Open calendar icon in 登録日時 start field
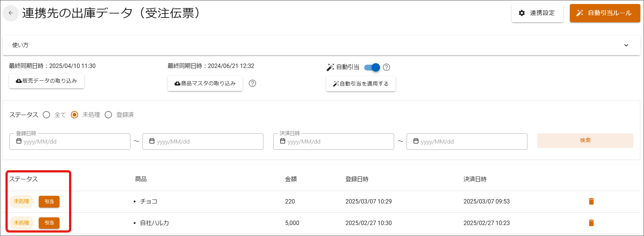This screenshot has width=644, height=236. point(19,141)
